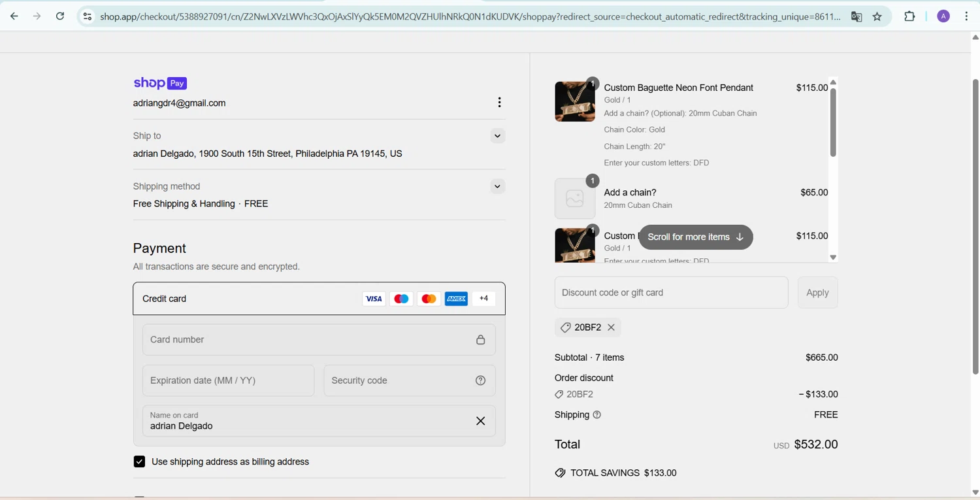The width and height of the screenshot is (980, 500).
Task: Click the Subtotal 7 items label
Action: coord(589,358)
